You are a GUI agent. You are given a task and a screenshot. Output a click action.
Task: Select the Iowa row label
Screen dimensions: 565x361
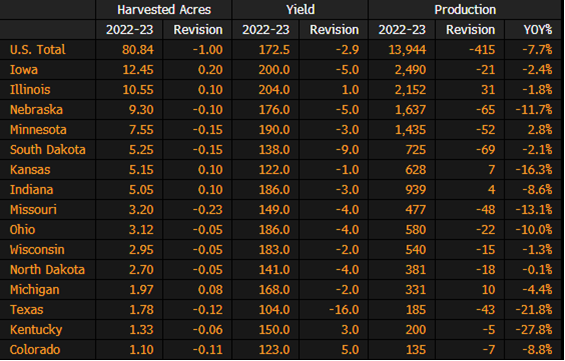pyautogui.click(x=24, y=70)
